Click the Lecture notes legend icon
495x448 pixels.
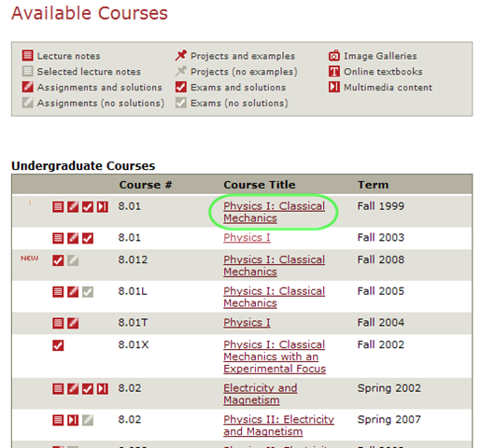coord(28,55)
